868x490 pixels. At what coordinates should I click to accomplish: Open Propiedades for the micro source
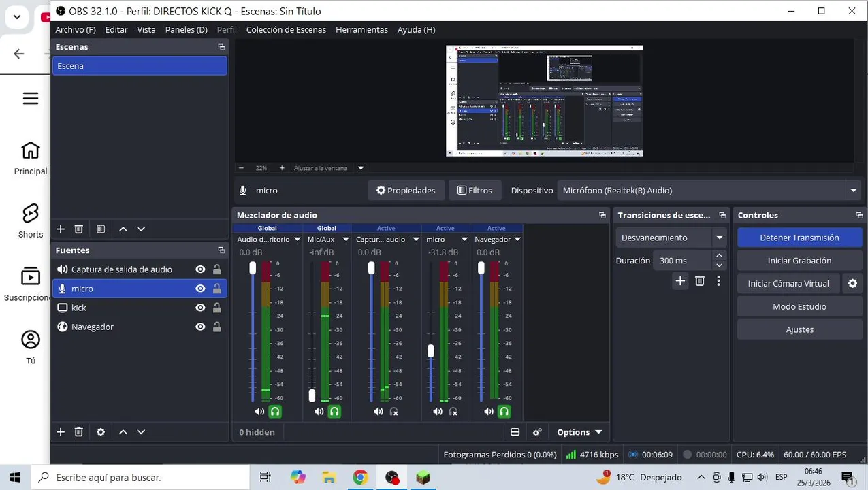(x=406, y=191)
